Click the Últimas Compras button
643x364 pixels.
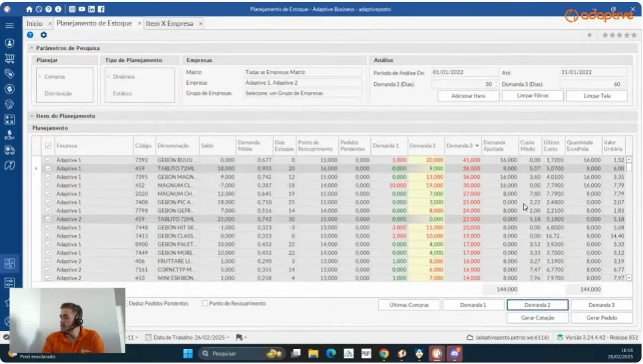(x=409, y=305)
